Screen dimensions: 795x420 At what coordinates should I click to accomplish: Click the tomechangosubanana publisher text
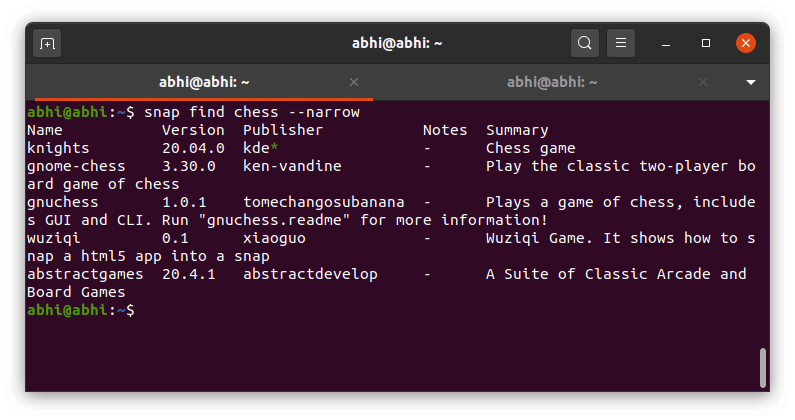pyautogui.click(x=324, y=202)
